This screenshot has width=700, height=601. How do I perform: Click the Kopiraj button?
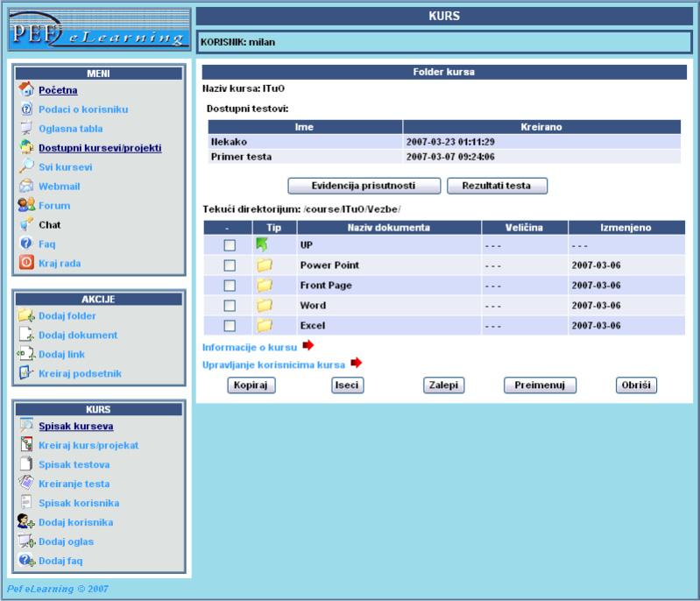click(x=251, y=385)
